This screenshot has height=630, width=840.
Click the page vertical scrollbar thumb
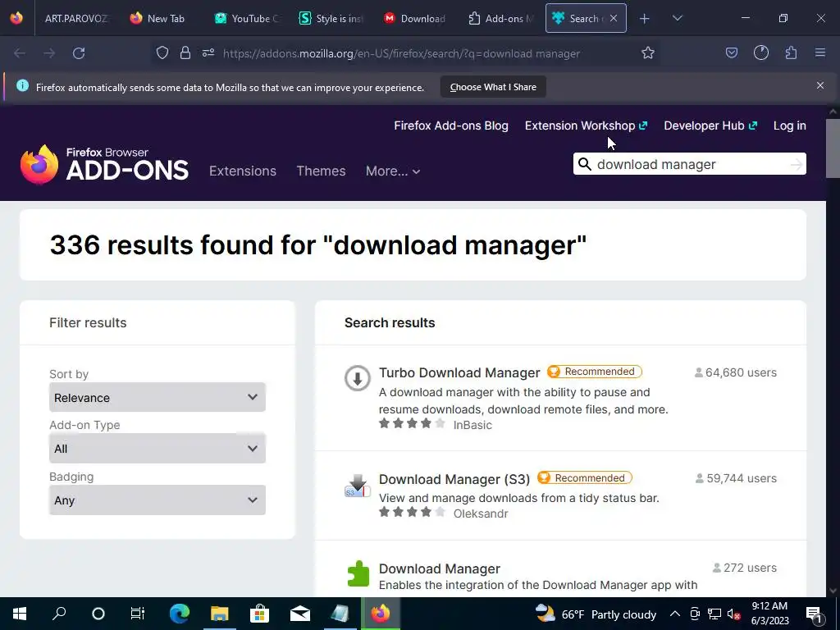tap(833, 148)
